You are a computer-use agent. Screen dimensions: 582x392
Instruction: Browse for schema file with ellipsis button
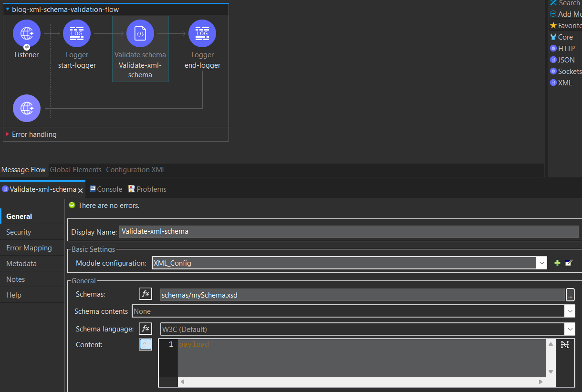(570, 295)
